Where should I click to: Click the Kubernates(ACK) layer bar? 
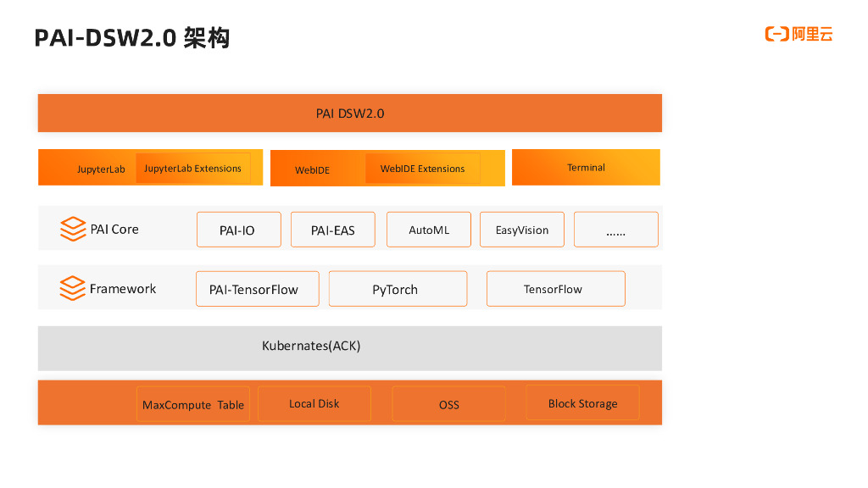coord(350,348)
